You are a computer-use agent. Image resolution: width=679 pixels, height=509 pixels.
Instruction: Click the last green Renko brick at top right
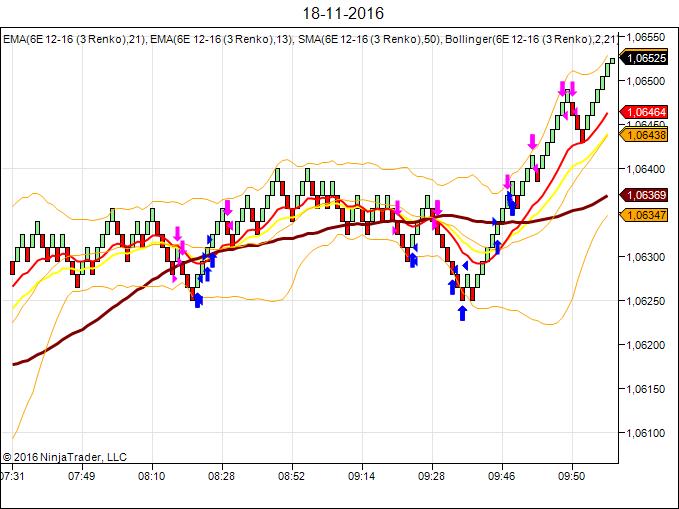(x=611, y=62)
